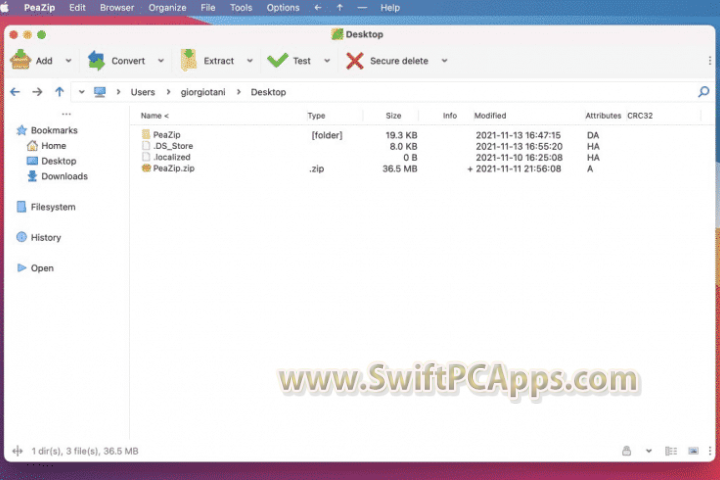Expand the Add button dropdown arrow
The image size is (720, 480).
(x=68, y=61)
